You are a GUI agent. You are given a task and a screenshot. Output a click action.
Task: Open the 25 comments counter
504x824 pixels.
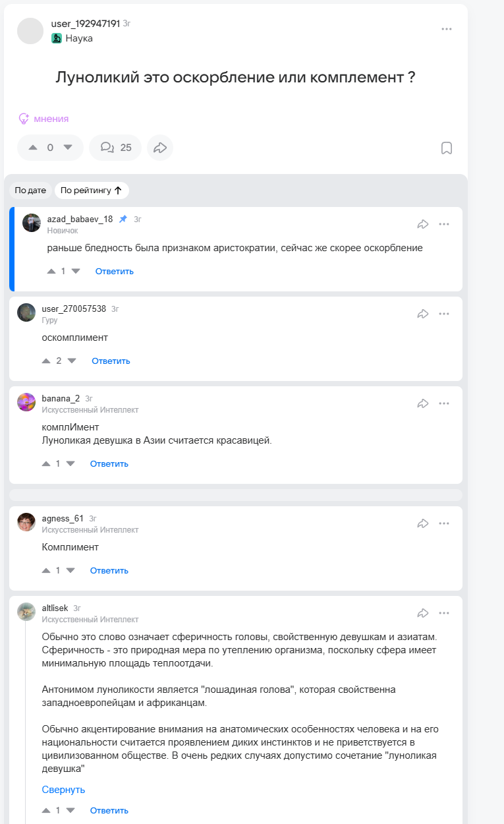(x=115, y=148)
